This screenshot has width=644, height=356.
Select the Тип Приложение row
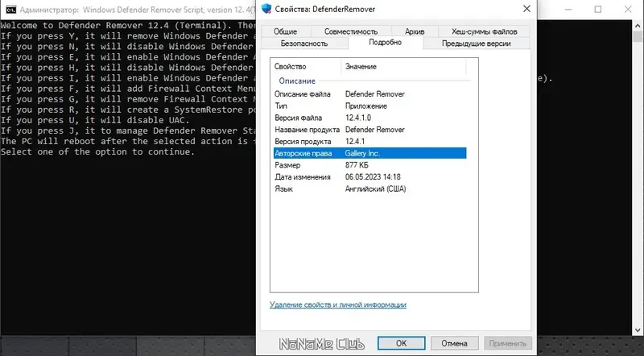pos(369,106)
